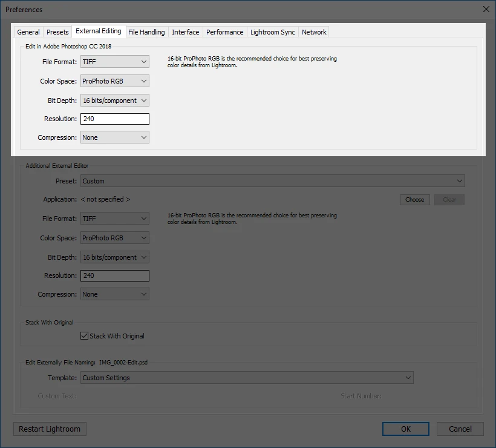Screen dimensions: 496x448
Task: Click the 'Edit in Adobe Photoshop CC 2018' heading
Action: click(x=68, y=46)
